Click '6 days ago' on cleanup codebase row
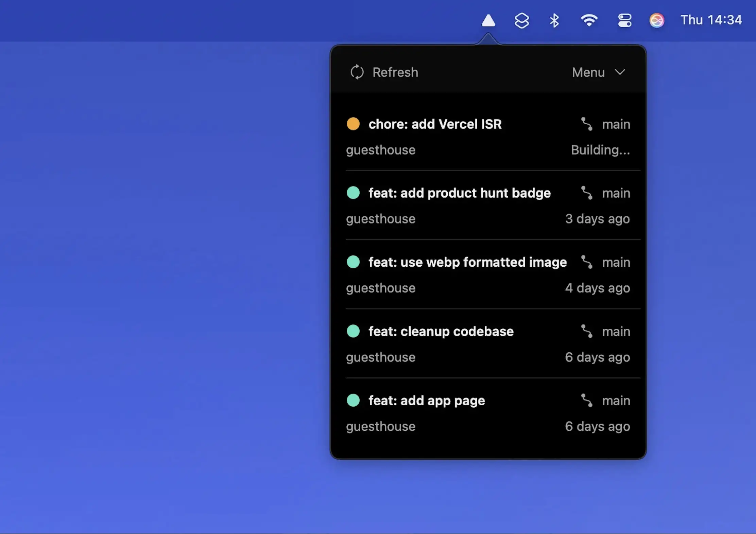The image size is (756, 534). click(x=598, y=358)
